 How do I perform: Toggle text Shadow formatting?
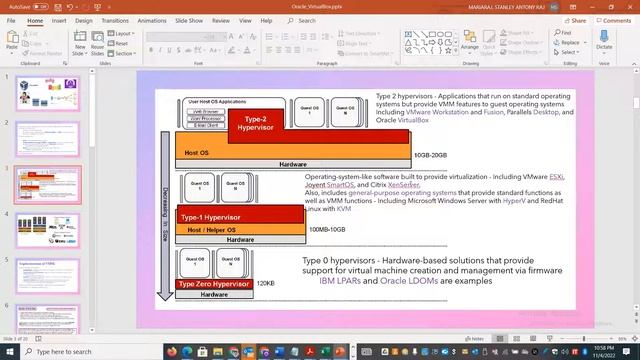click(x=179, y=50)
